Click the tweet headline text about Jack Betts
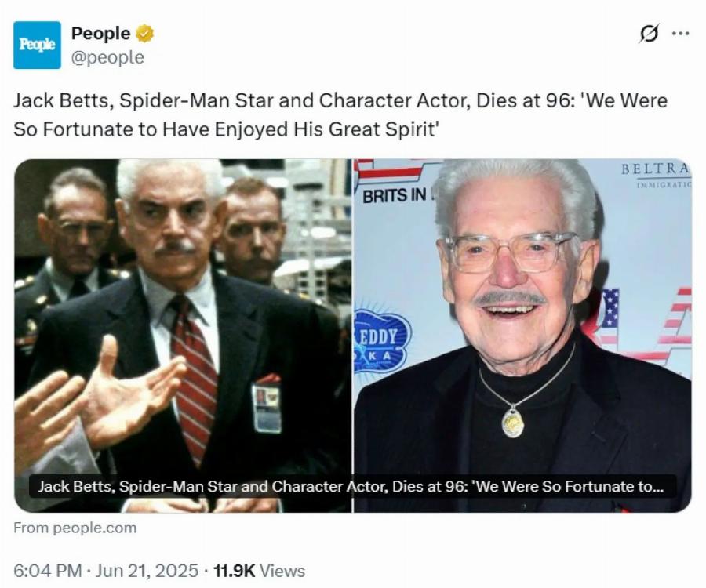This screenshot has height=588, width=706. tap(340, 114)
